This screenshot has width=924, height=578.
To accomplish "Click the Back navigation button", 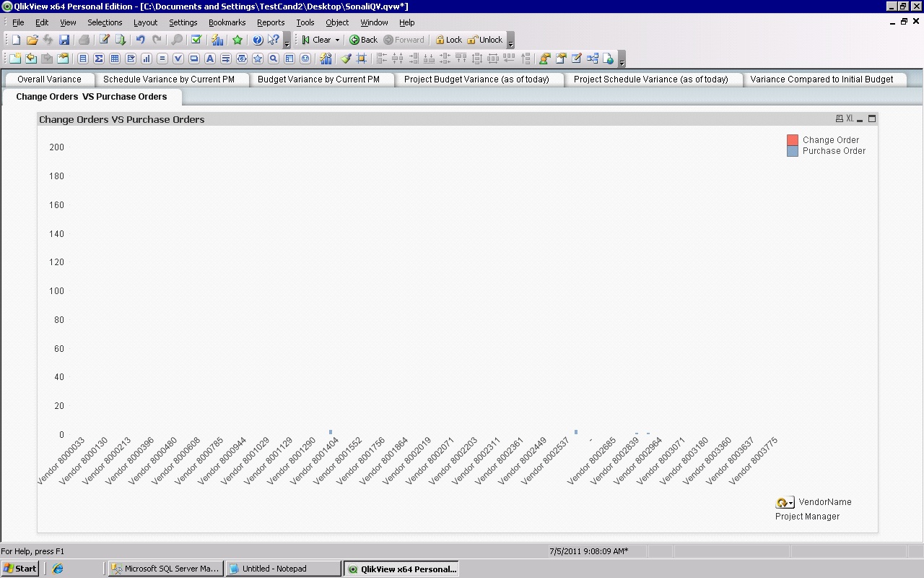I will click(x=364, y=40).
